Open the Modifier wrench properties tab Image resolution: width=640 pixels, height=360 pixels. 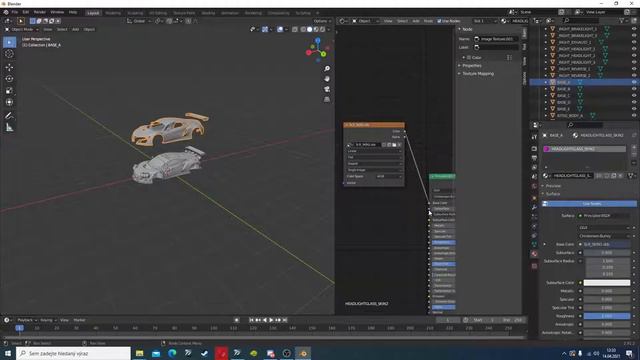click(534, 208)
